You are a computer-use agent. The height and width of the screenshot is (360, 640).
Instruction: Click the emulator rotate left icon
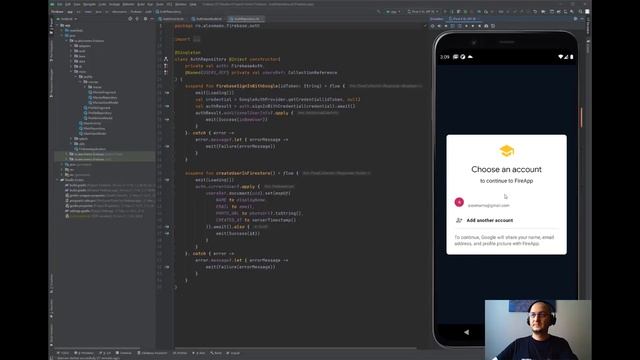(453, 26)
